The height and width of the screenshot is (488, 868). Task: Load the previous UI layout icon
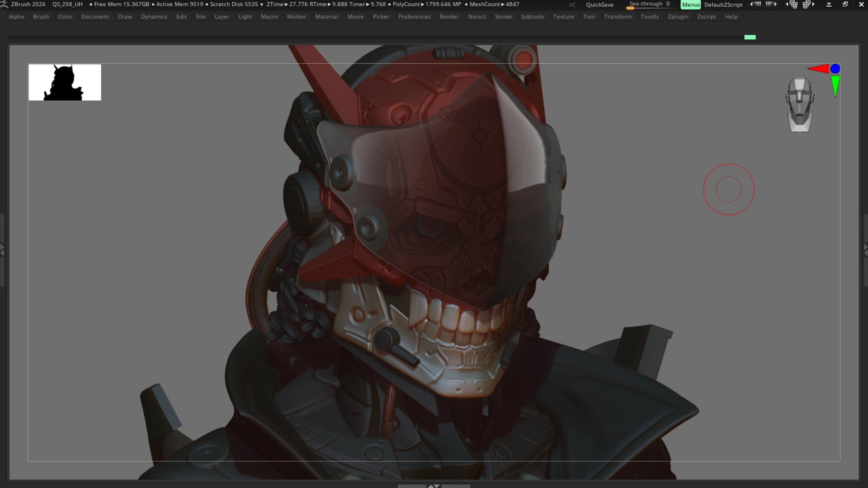pyautogui.click(x=792, y=5)
